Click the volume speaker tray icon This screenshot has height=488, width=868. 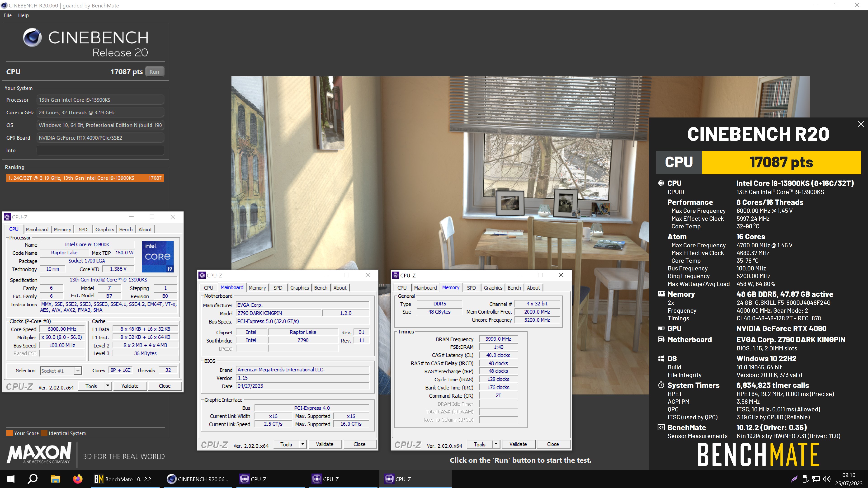pos(827,479)
